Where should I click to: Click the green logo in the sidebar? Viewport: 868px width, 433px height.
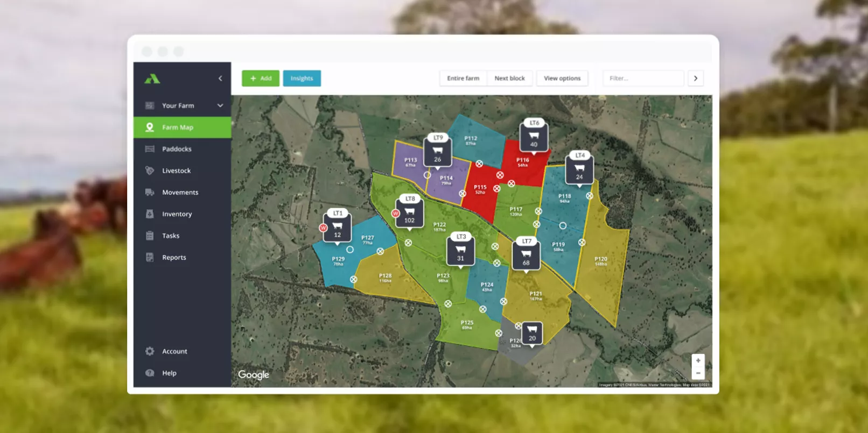coord(152,79)
